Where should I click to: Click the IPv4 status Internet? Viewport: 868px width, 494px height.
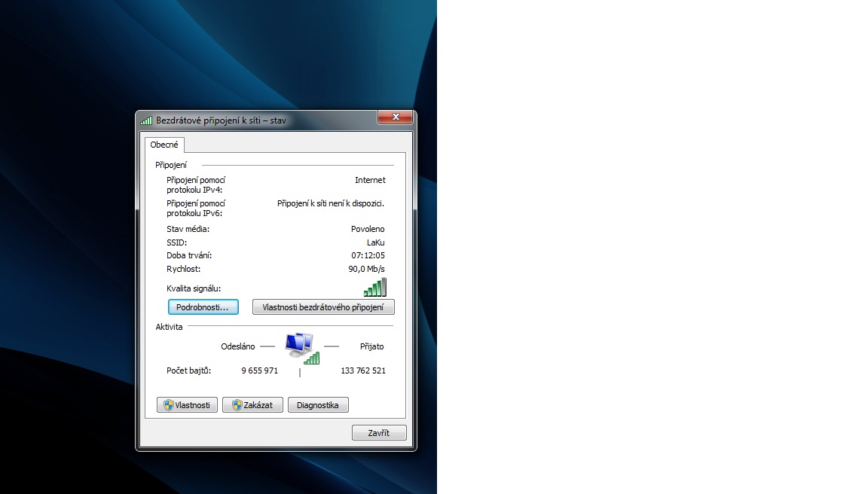click(x=370, y=180)
